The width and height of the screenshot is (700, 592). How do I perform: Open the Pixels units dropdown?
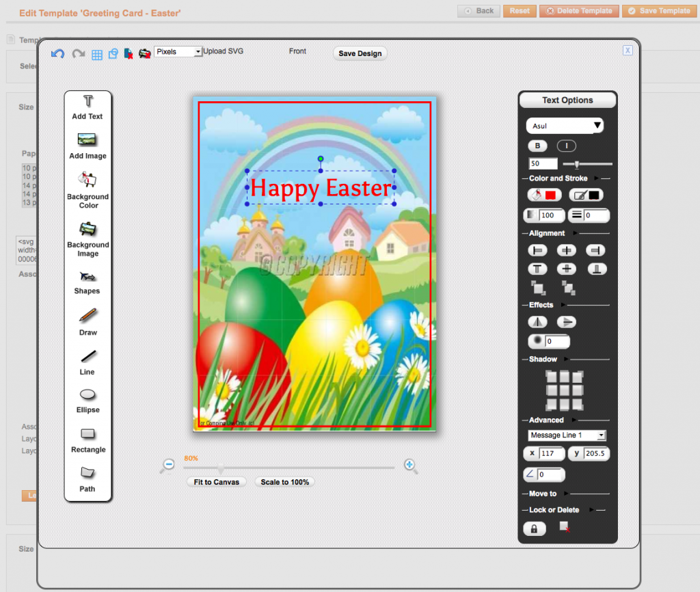click(x=178, y=51)
